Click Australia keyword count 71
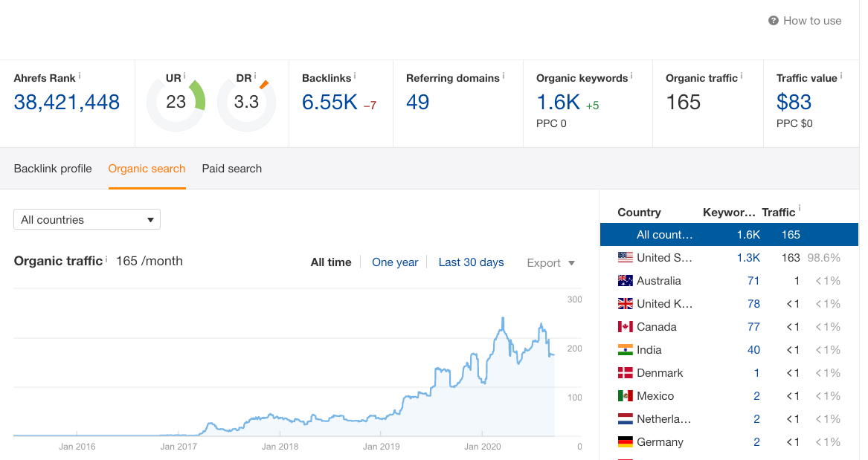This screenshot has width=868, height=460. pos(753,281)
